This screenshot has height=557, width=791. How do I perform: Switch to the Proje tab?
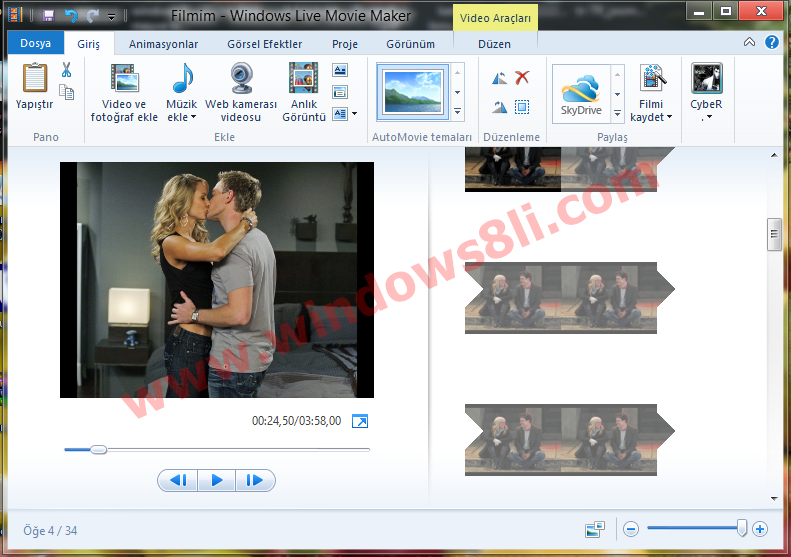345,44
